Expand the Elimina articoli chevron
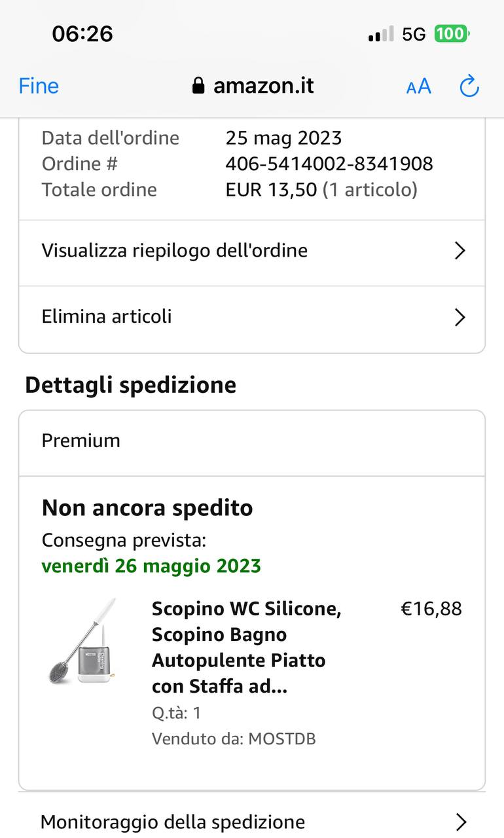 pos(460,318)
